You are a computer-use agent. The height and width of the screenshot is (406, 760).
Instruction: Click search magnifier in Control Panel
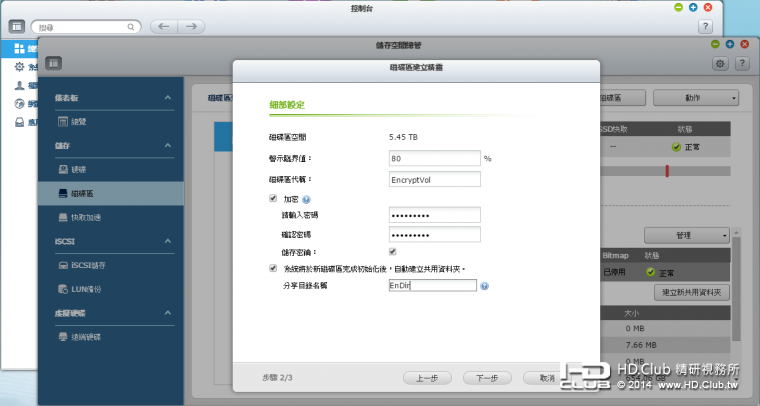pos(131,27)
